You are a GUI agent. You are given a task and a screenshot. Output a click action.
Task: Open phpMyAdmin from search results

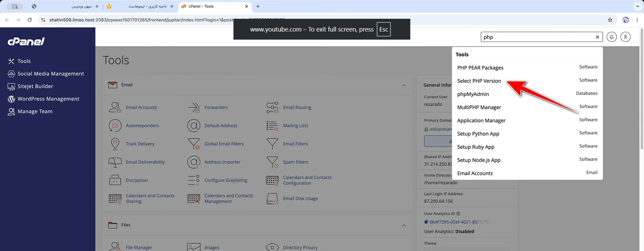(x=473, y=94)
